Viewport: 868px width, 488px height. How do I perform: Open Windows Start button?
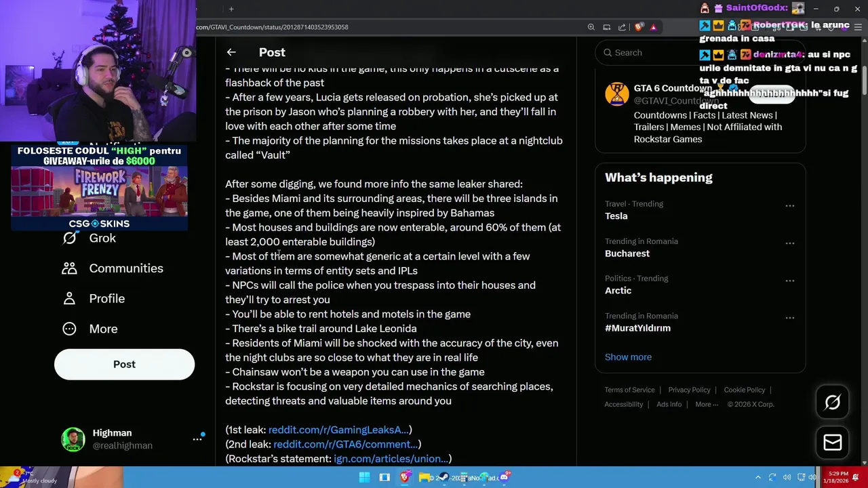364,477
